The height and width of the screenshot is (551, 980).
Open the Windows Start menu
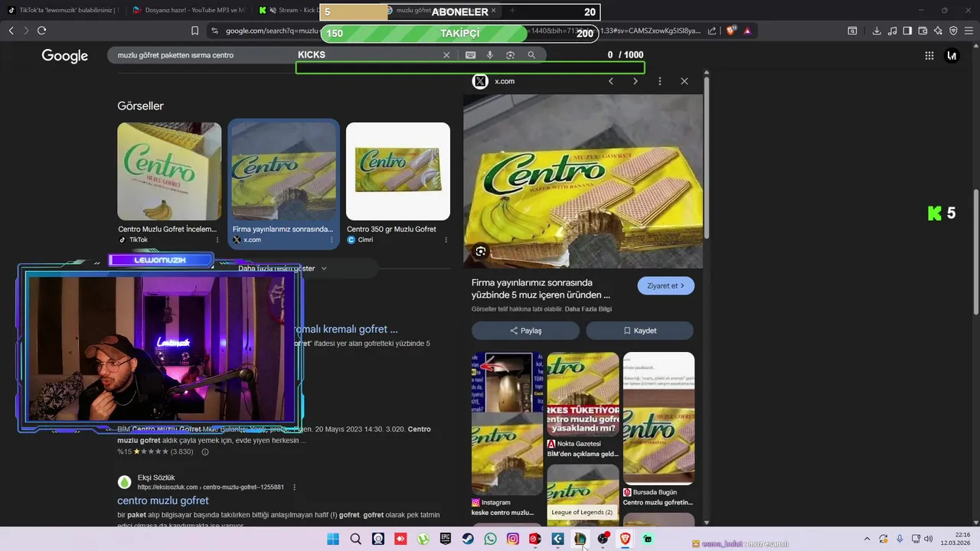[333, 539]
